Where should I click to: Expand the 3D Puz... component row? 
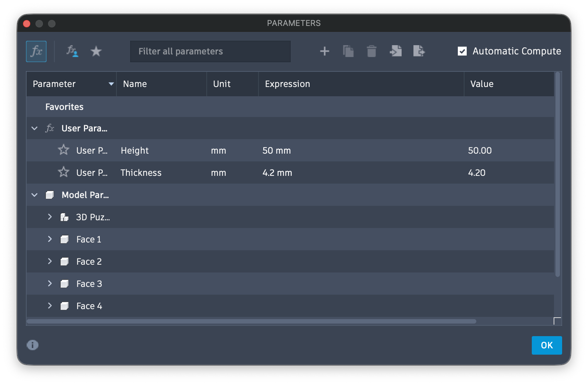point(50,217)
